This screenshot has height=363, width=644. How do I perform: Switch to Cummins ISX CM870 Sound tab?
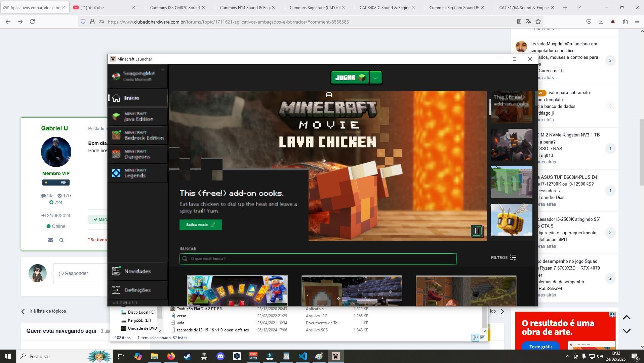click(175, 7)
